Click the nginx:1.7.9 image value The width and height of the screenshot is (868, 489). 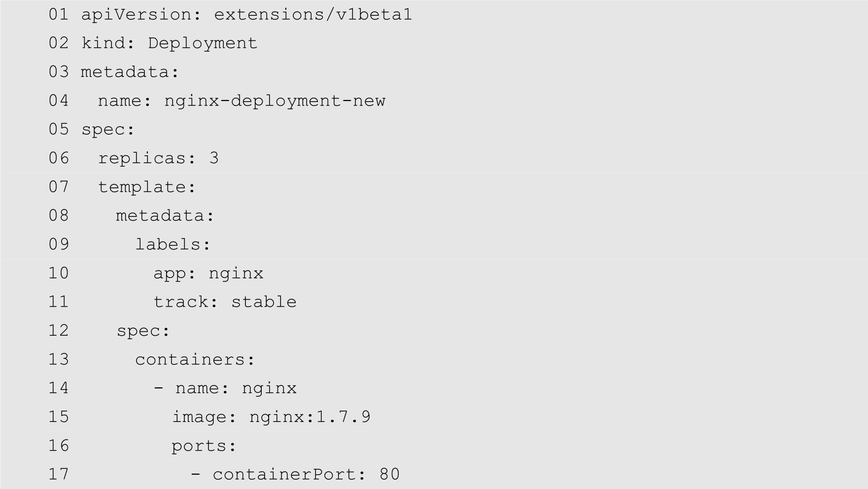pos(310,417)
